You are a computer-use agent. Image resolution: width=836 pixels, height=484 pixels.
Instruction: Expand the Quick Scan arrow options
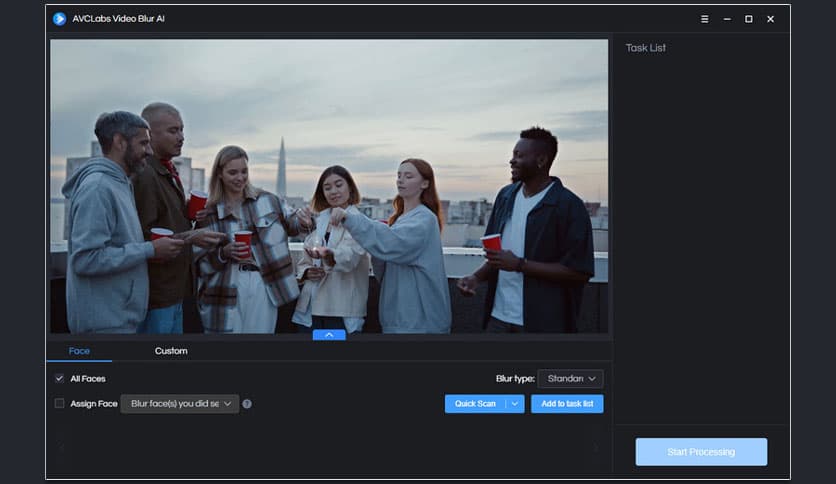pyautogui.click(x=515, y=404)
